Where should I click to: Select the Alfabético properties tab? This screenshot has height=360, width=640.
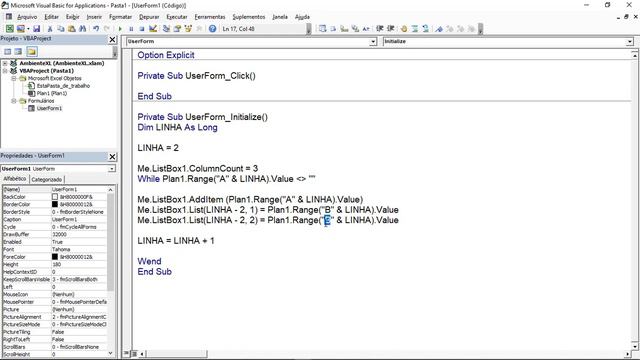click(15, 179)
